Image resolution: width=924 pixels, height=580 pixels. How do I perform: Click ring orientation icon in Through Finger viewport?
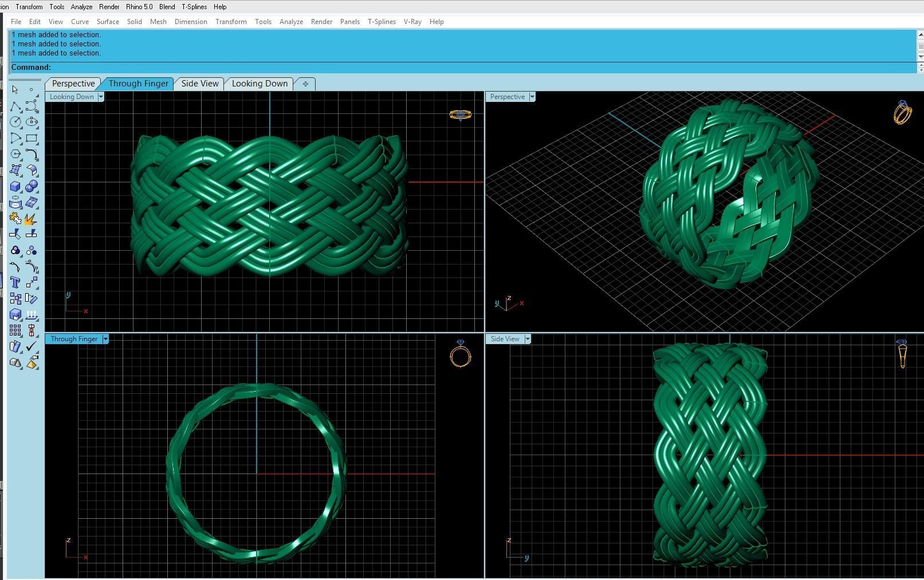click(x=461, y=353)
